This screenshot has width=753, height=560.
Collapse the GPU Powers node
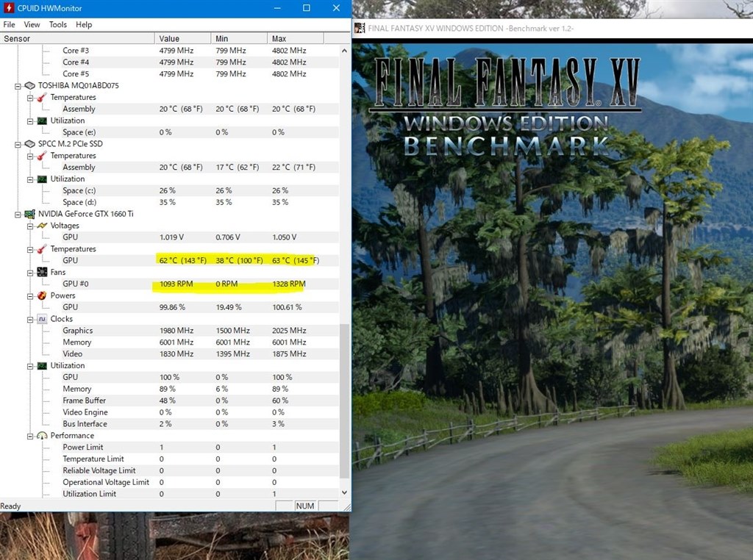(x=29, y=296)
